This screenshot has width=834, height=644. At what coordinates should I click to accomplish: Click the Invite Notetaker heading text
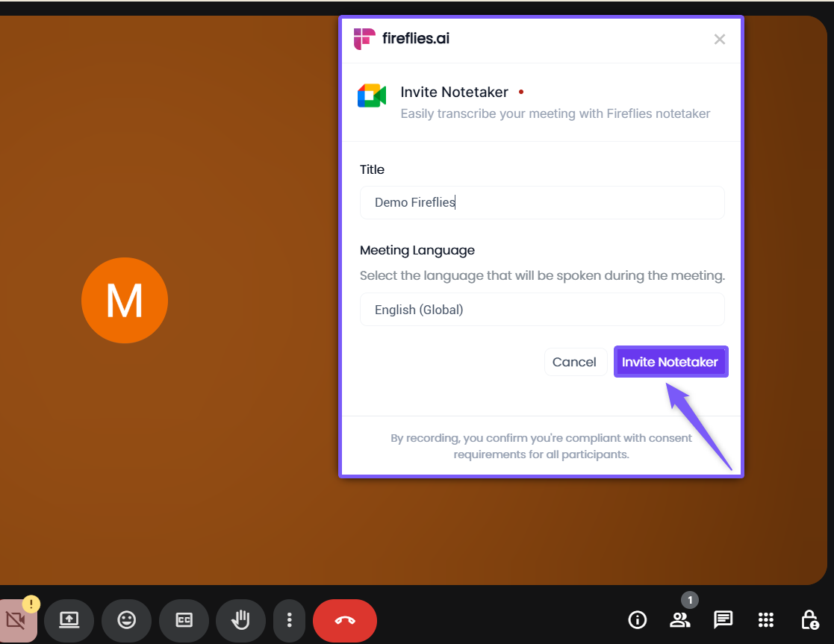click(x=454, y=92)
